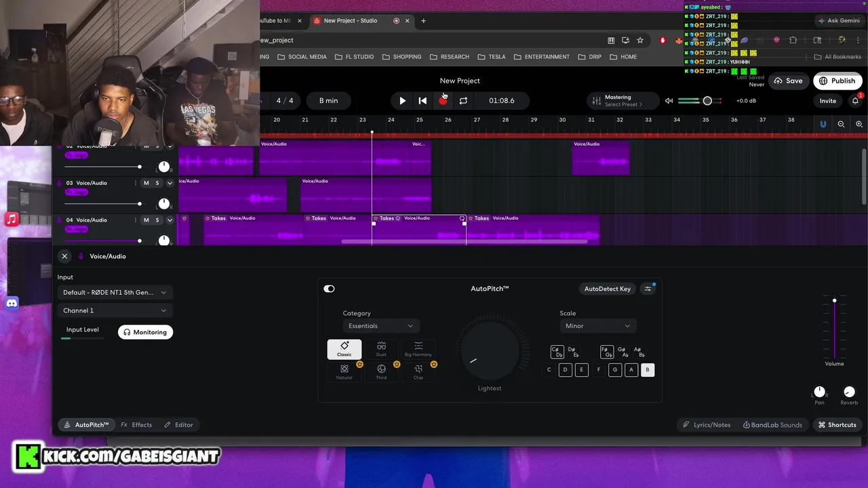Select the Duet AutoPitch effect
868x488 pixels.
coord(381,350)
